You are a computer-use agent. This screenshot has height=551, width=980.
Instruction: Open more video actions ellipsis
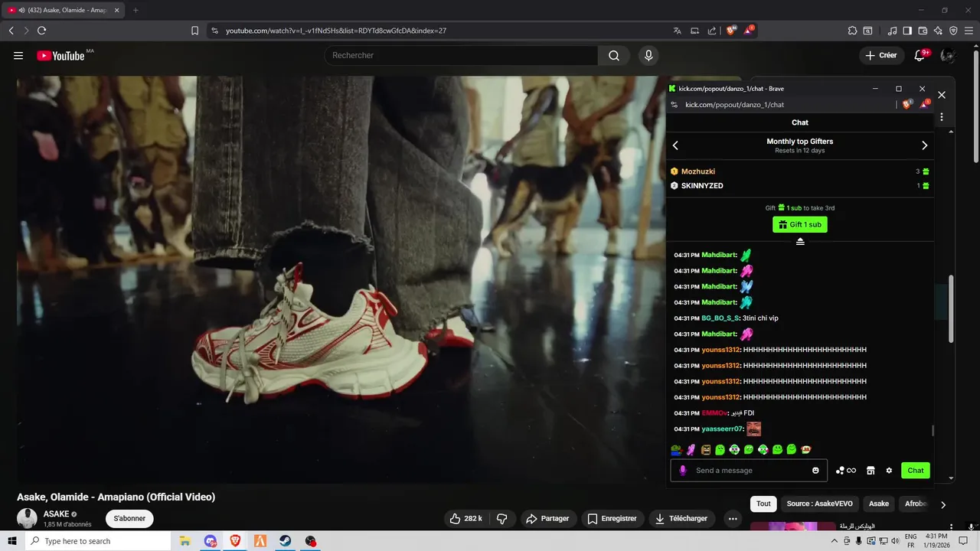(x=733, y=518)
